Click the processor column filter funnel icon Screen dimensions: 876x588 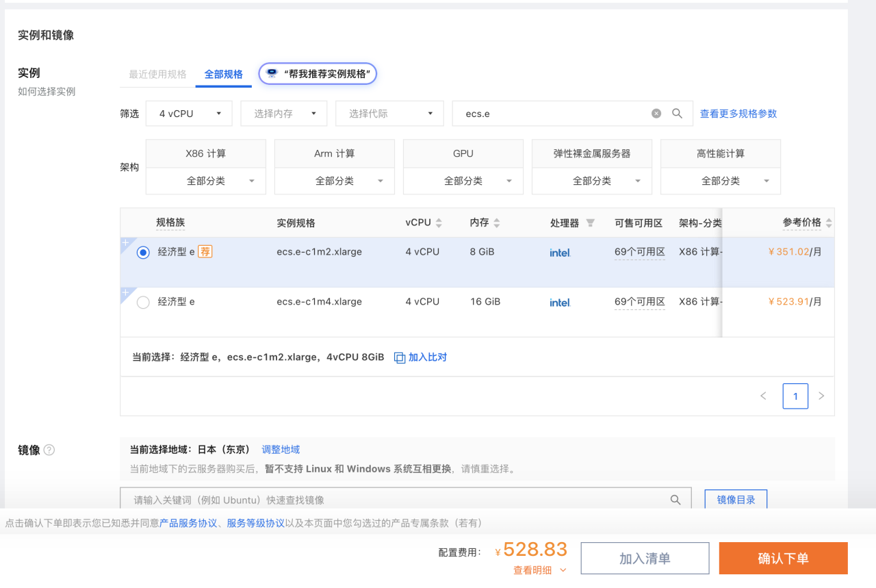coord(590,223)
